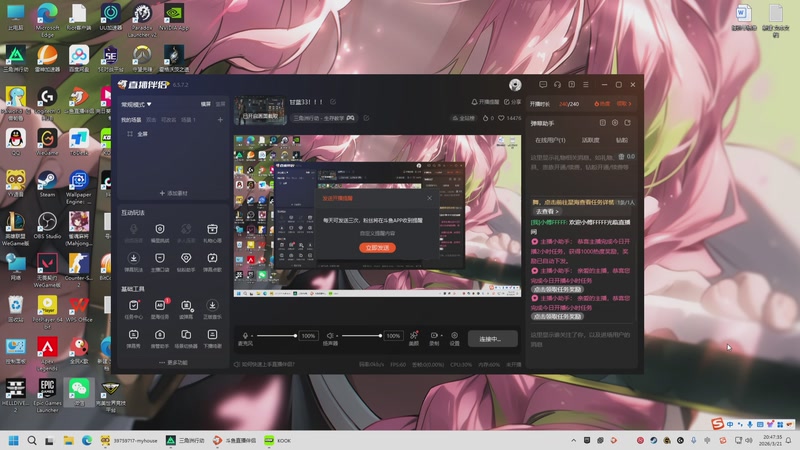The image size is (800, 450).
Task: Open the tool icon with red badge 1
Action: (160, 309)
